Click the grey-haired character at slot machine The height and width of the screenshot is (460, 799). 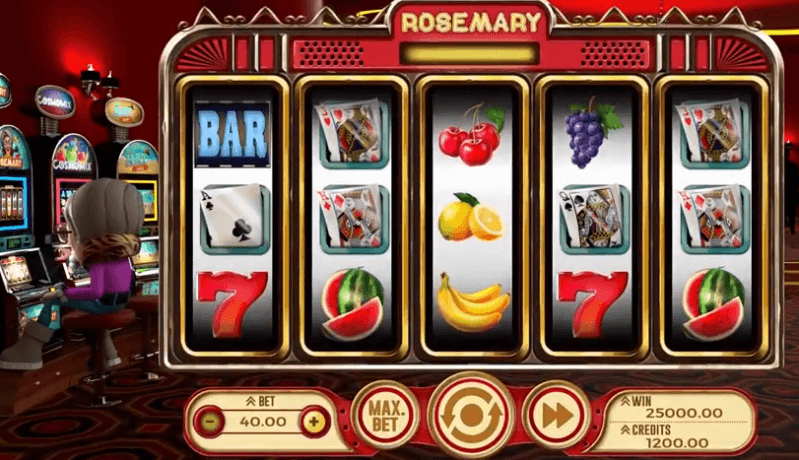pyautogui.click(x=97, y=270)
